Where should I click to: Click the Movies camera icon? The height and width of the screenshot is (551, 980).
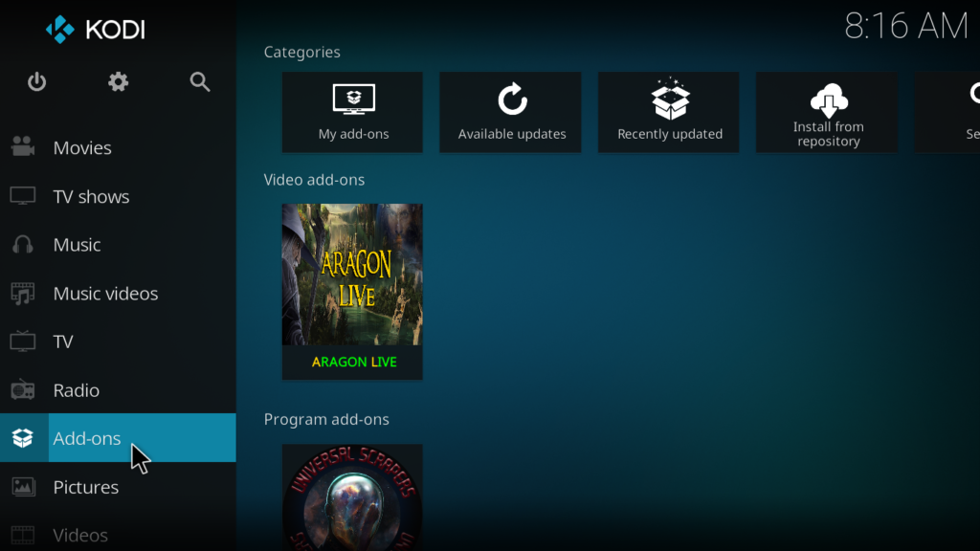coord(23,147)
